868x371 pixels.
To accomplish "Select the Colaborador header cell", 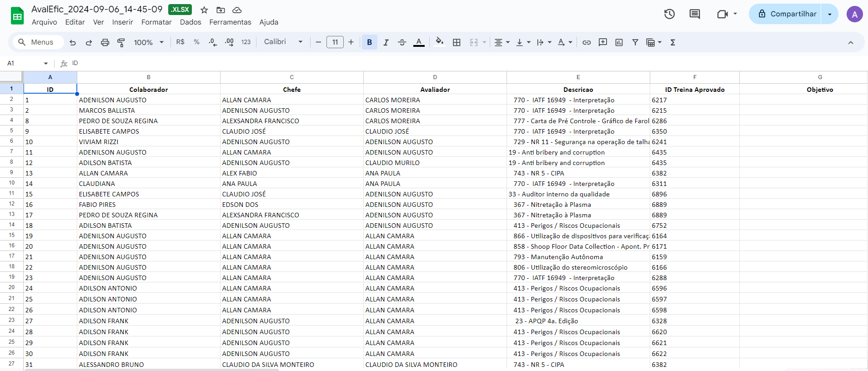I will pyautogui.click(x=149, y=89).
